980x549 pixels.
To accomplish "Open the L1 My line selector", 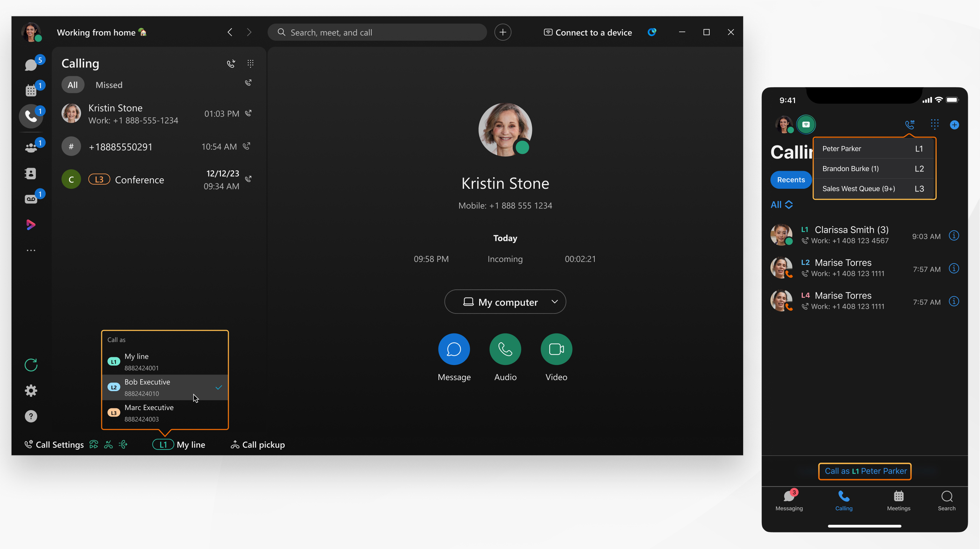I will click(x=179, y=444).
